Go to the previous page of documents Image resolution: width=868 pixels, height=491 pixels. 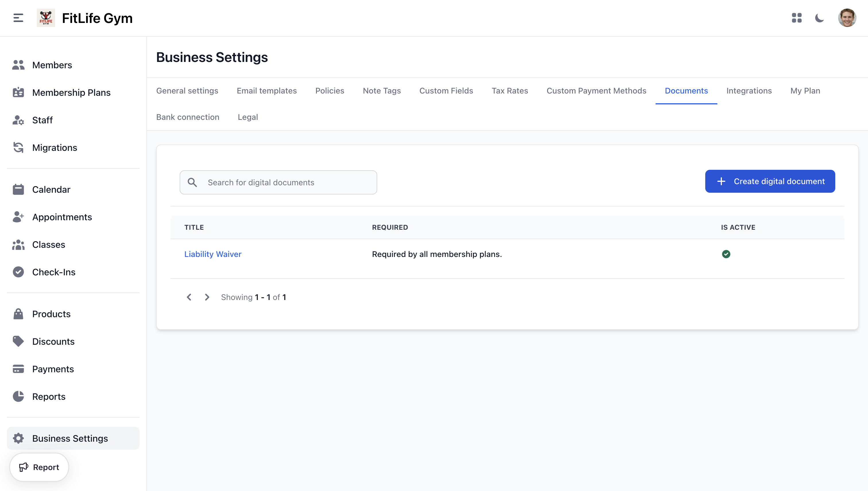coord(189,297)
